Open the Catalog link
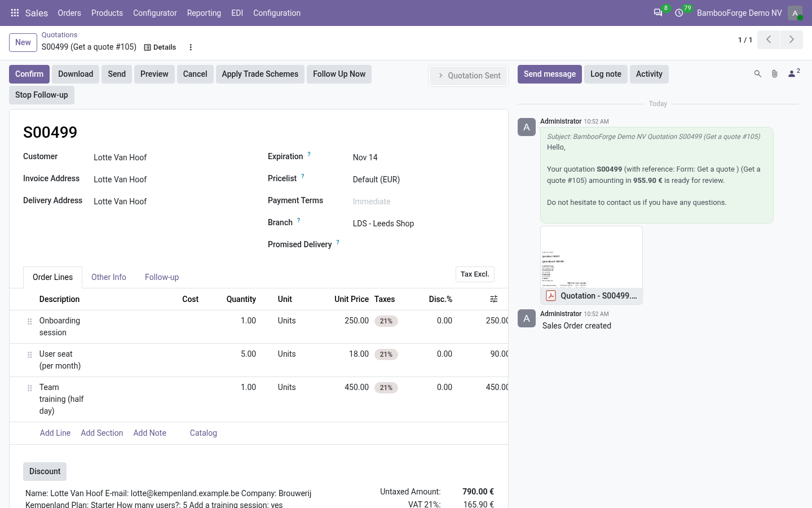812x508 pixels. (x=204, y=433)
